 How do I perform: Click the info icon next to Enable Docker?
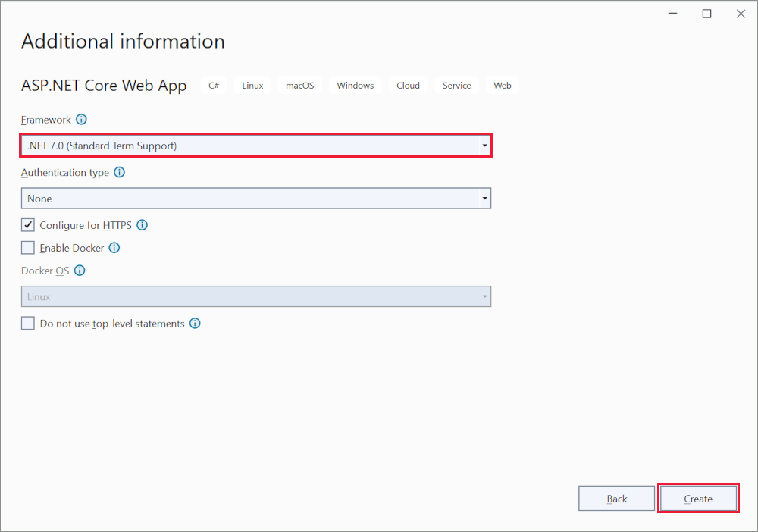[x=114, y=248]
